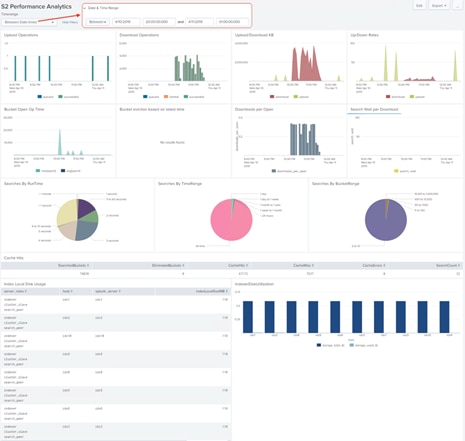This screenshot has width=465, height=441.
Task: Toggle queued legend swatch in Download Operations
Action: click(x=145, y=97)
